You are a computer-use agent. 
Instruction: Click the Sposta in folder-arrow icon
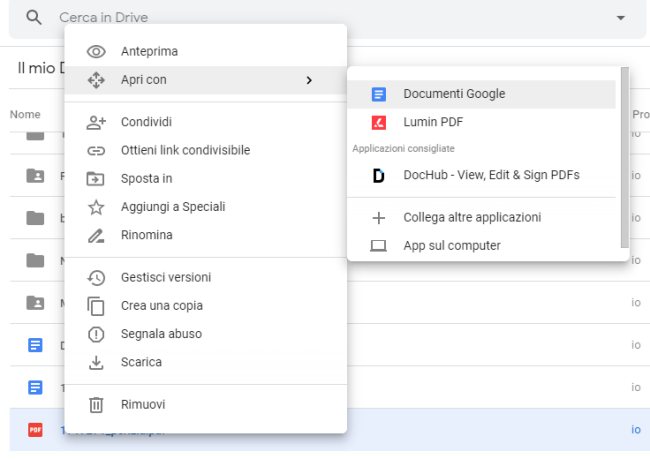coord(95,179)
